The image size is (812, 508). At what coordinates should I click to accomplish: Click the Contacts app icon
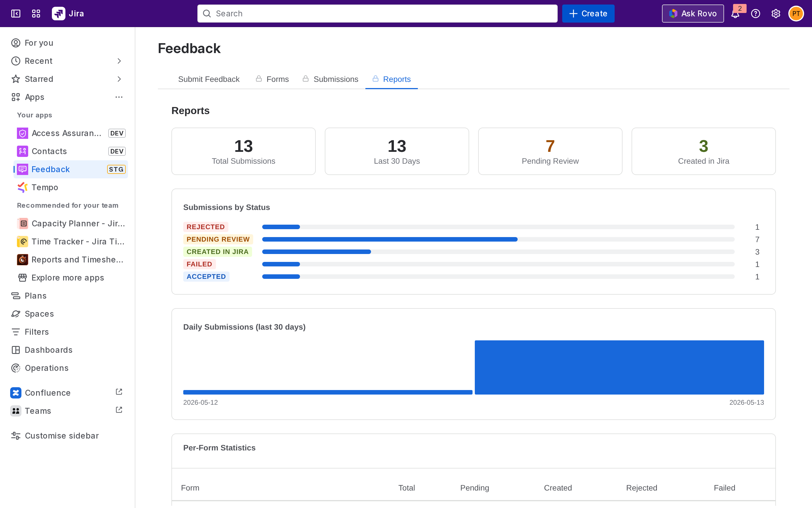click(23, 151)
